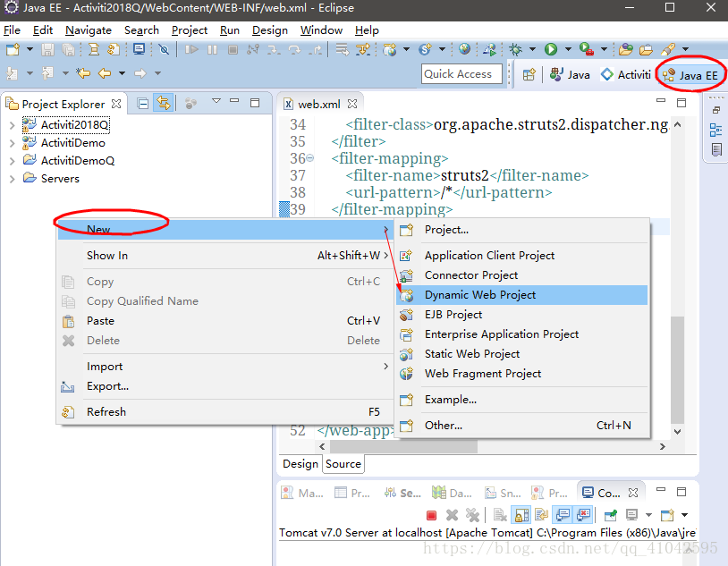The image size is (728, 566).
Task: Toggle Scroll Lock in Console
Action: pyautogui.click(x=521, y=515)
